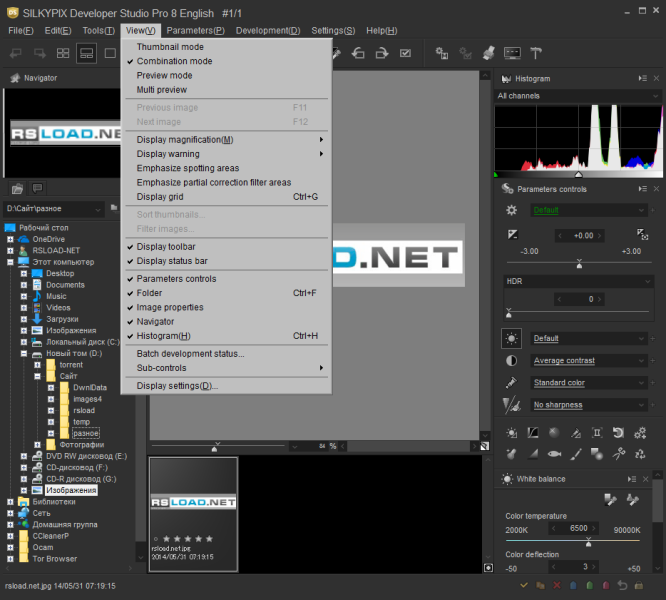Open the All channels histogram dropdown

(578, 96)
